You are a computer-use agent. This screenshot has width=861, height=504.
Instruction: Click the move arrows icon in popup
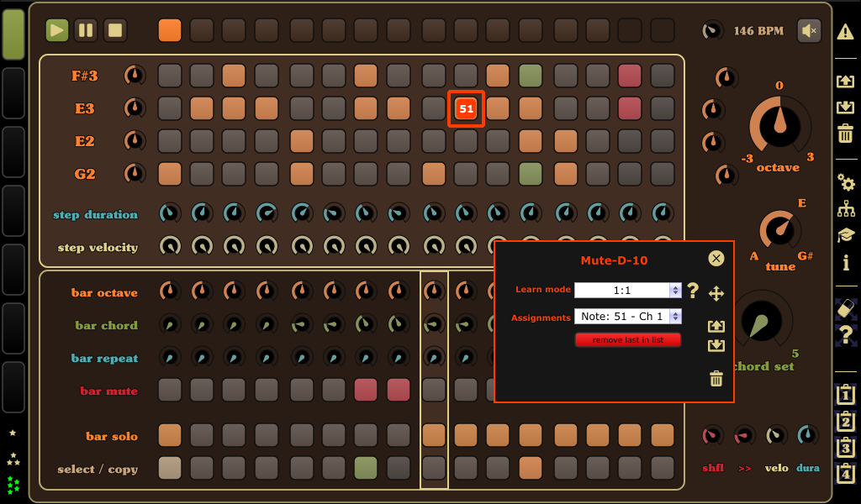pyautogui.click(x=716, y=293)
